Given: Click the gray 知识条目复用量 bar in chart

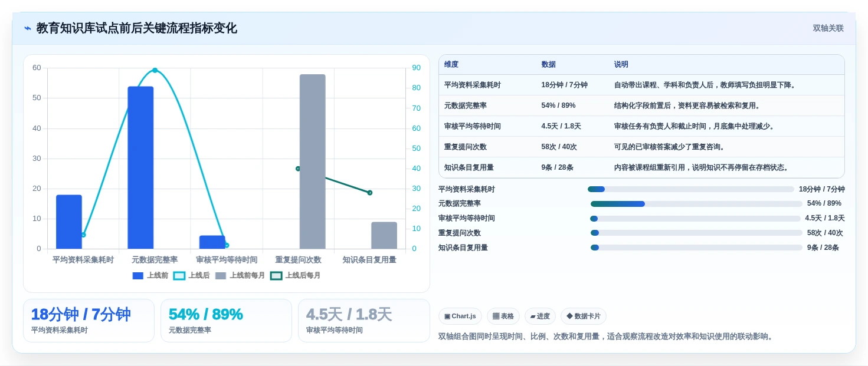Looking at the screenshot, I should coord(384,235).
